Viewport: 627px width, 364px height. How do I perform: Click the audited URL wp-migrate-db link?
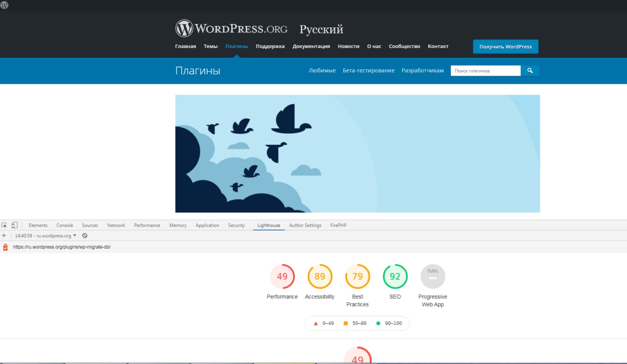coord(62,247)
